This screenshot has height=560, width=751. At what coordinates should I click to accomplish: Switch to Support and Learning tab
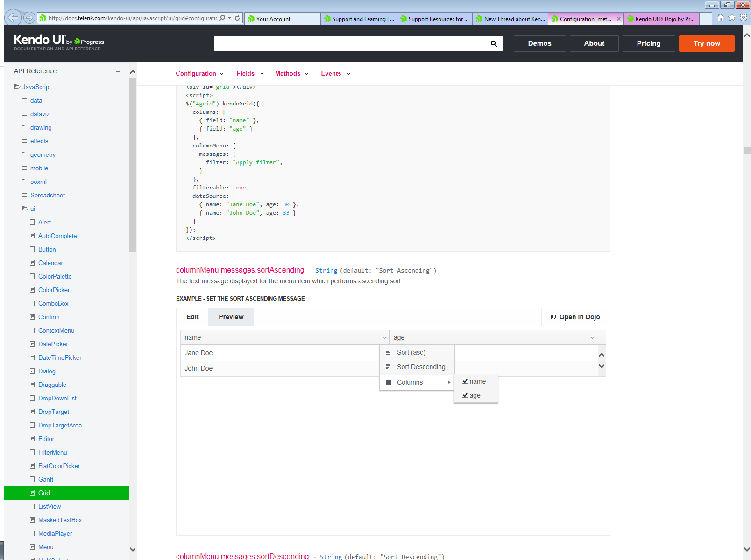click(x=358, y=19)
